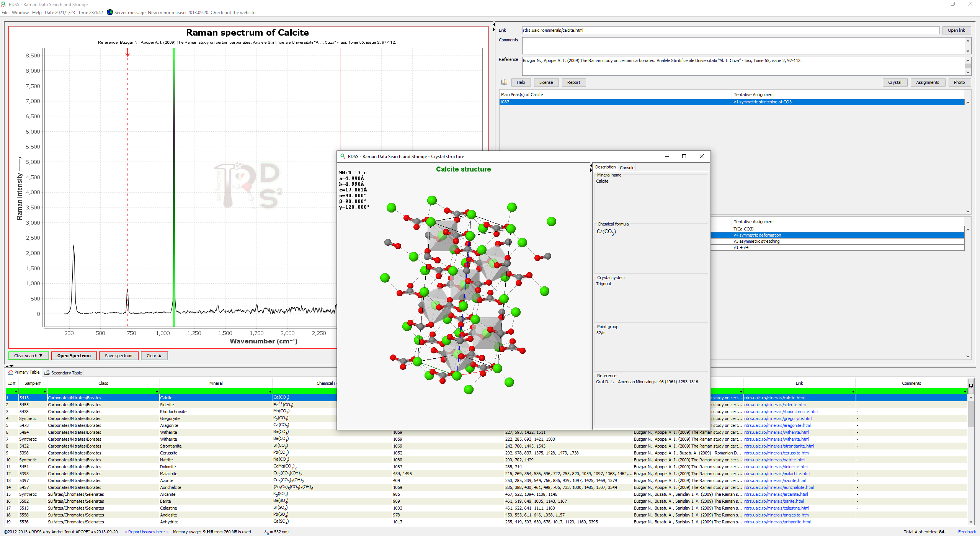Open the Clear search dropdown button
Screen dimensions: 980x536
(x=28, y=356)
